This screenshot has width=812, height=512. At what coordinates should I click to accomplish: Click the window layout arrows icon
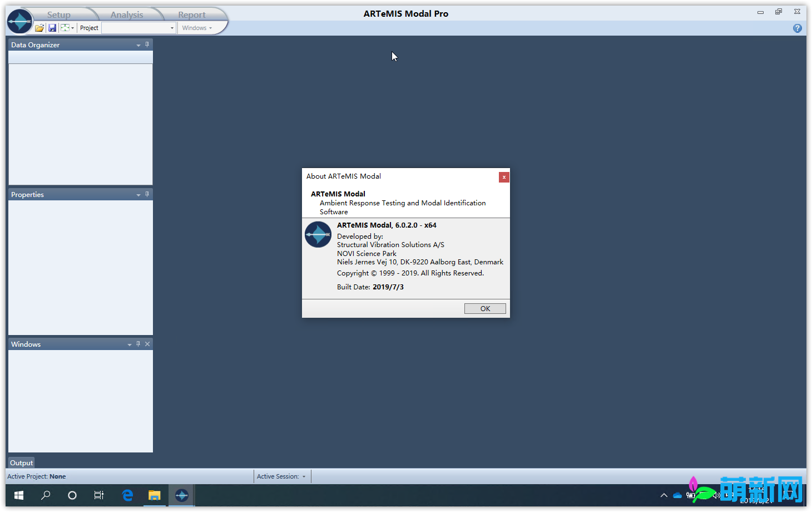click(x=65, y=28)
